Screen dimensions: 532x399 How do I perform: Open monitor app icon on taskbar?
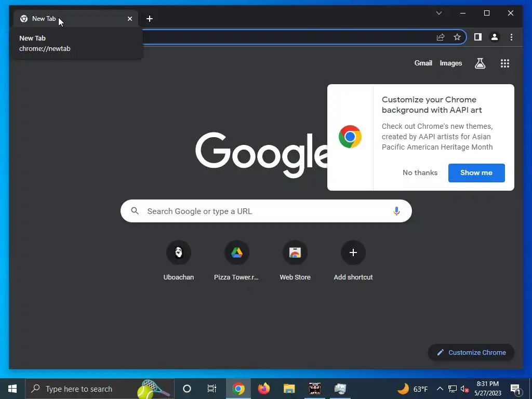(x=340, y=389)
